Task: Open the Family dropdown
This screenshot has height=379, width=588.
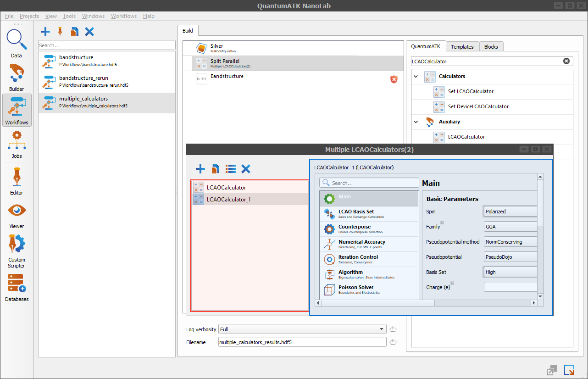Action: pos(510,227)
